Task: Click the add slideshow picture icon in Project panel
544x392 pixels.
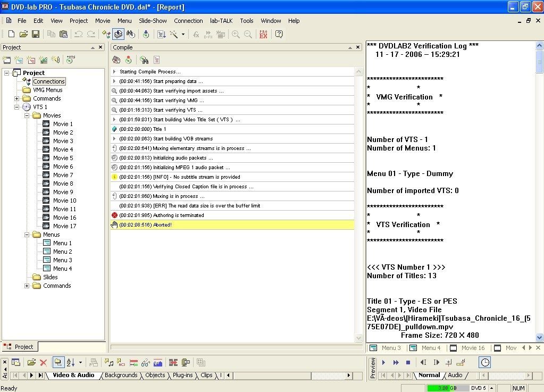Action: pyautogui.click(x=43, y=60)
